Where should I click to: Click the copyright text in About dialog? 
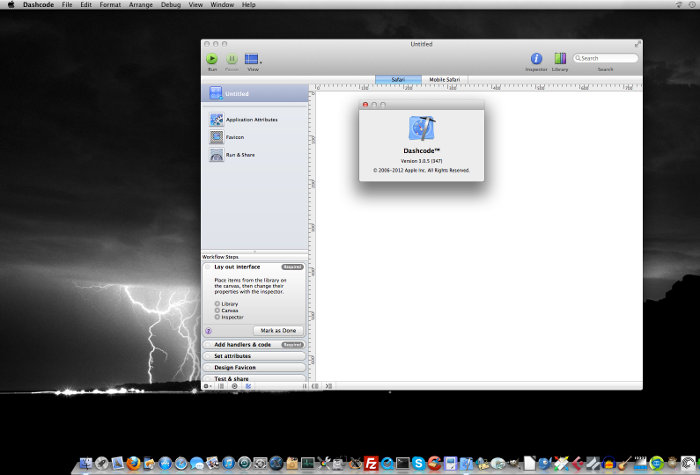(421, 170)
